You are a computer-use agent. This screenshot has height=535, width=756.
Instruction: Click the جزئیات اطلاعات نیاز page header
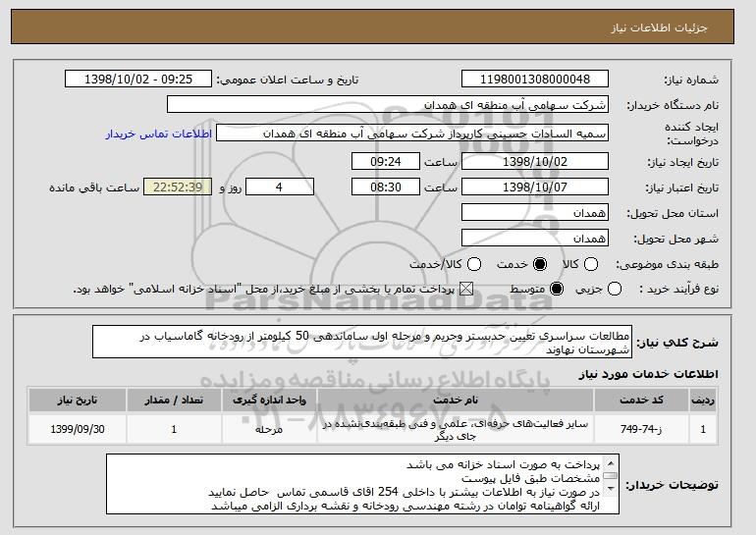point(659,27)
